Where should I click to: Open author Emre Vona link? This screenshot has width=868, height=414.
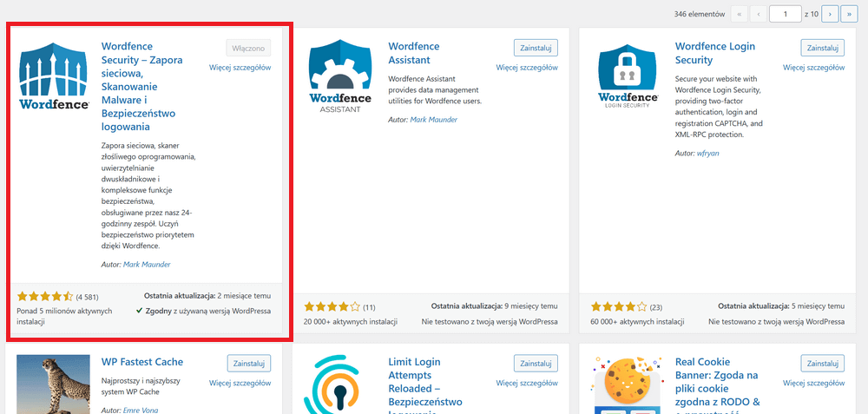point(141,411)
